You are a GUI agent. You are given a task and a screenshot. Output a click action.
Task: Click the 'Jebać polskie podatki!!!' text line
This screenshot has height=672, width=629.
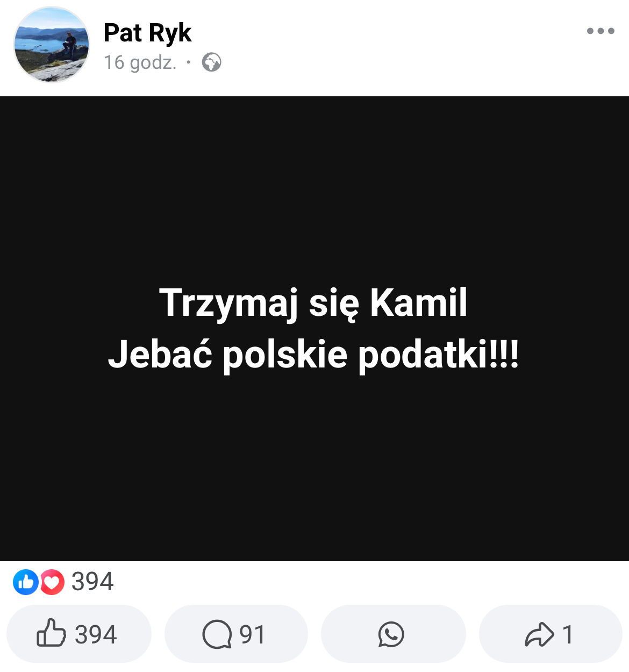(313, 355)
